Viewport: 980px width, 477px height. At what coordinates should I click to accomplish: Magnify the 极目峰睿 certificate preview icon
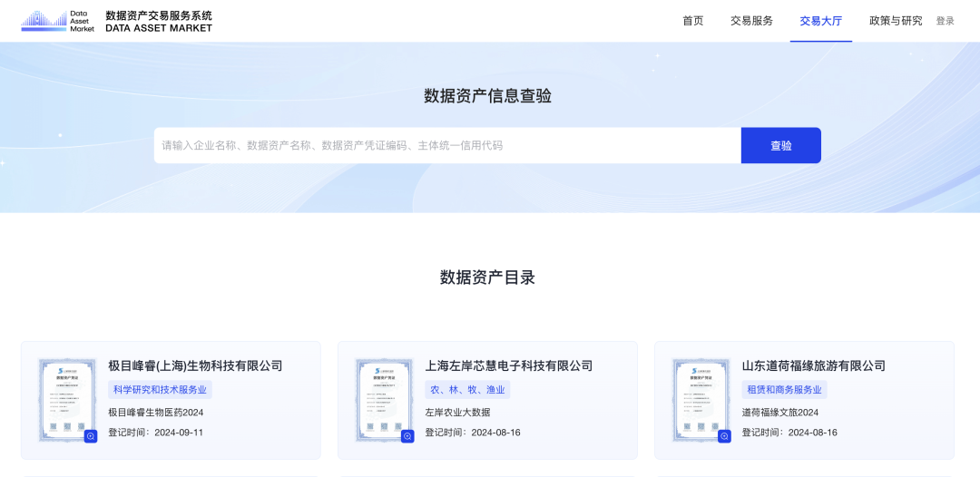click(91, 436)
